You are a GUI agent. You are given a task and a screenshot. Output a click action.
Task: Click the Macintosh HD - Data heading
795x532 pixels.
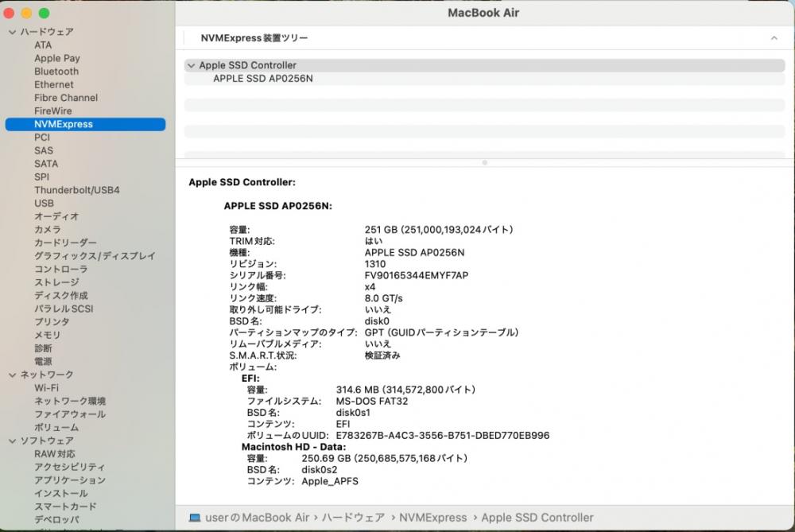pyautogui.click(x=293, y=447)
